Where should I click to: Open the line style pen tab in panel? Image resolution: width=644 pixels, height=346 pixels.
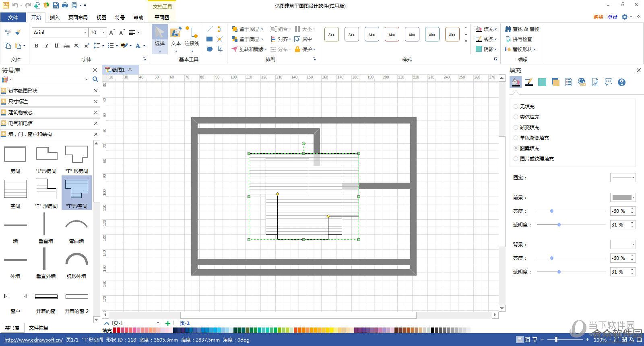[x=529, y=82]
